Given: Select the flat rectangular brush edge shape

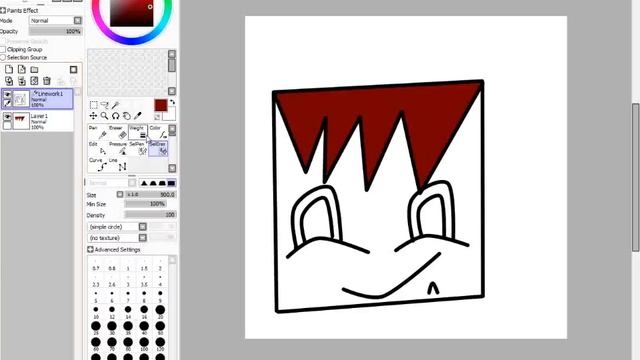Looking at the screenshot, I should point(171,183).
